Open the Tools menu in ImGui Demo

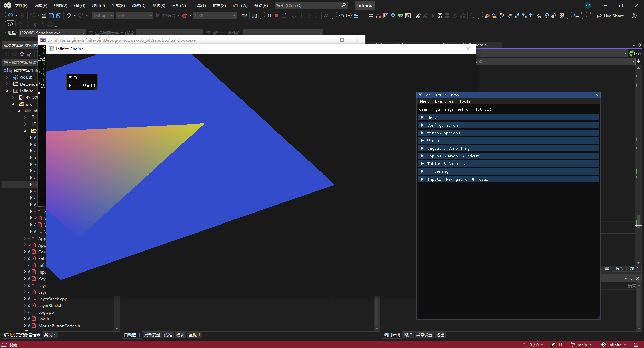tap(465, 101)
